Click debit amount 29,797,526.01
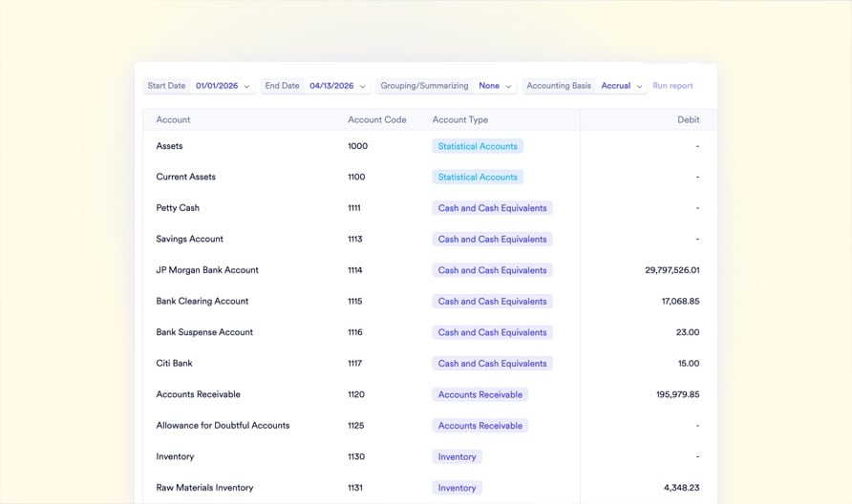 coord(672,270)
